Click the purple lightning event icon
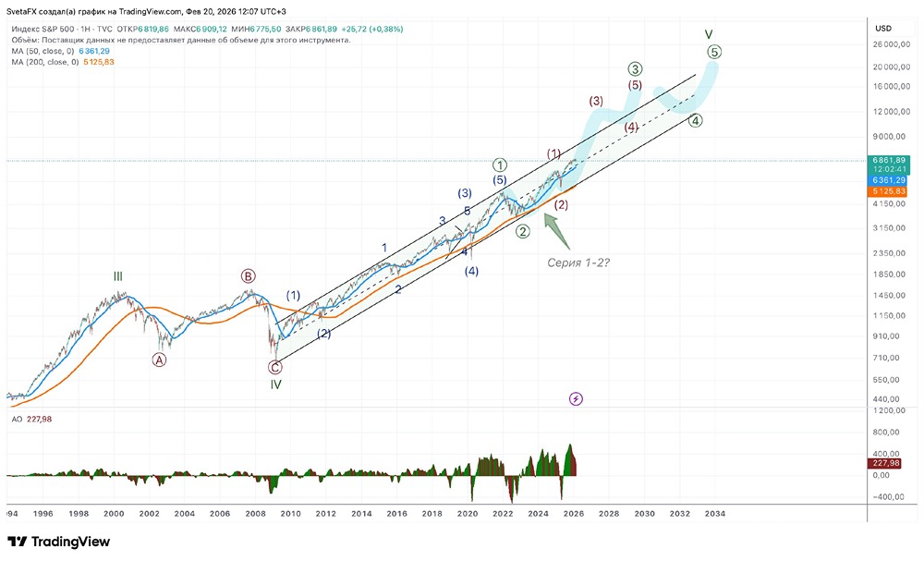 576,399
